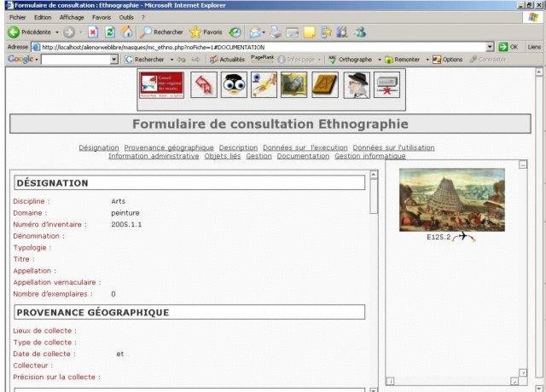Refresh the page with the green arrows icon

(110, 32)
